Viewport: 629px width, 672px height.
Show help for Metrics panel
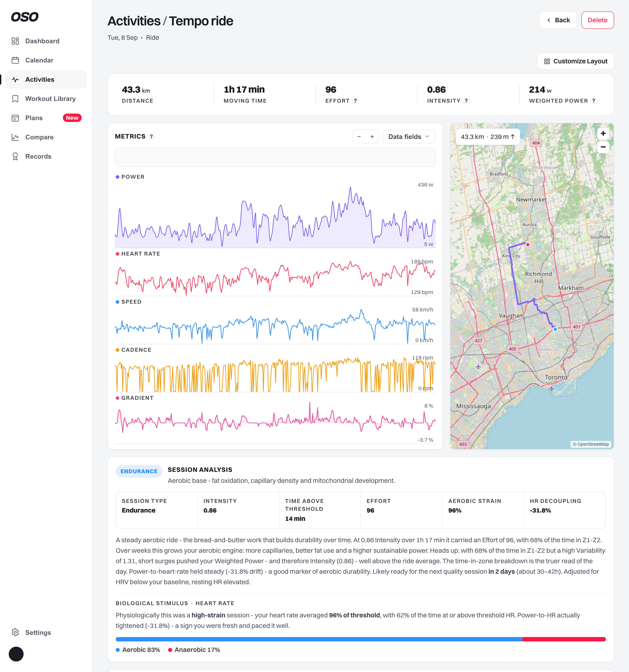click(x=151, y=137)
